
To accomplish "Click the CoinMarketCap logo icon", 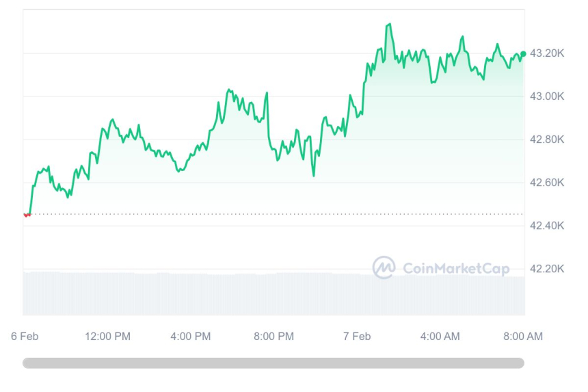I will pyautogui.click(x=384, y=267).
